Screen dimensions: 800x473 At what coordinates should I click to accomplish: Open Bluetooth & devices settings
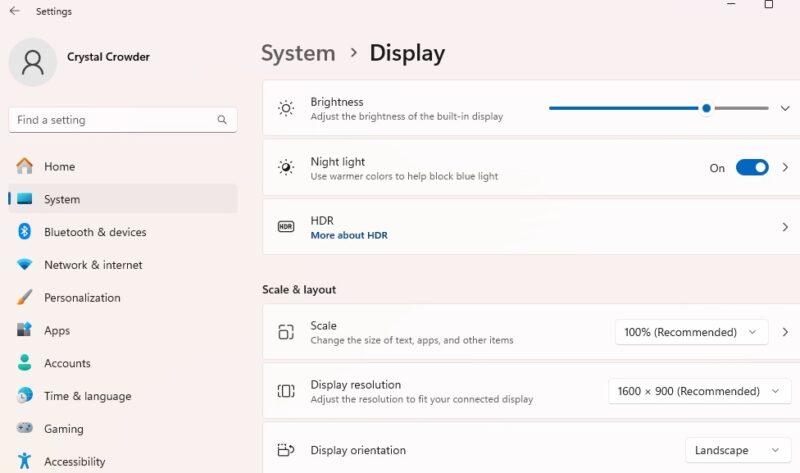[122, 232]
